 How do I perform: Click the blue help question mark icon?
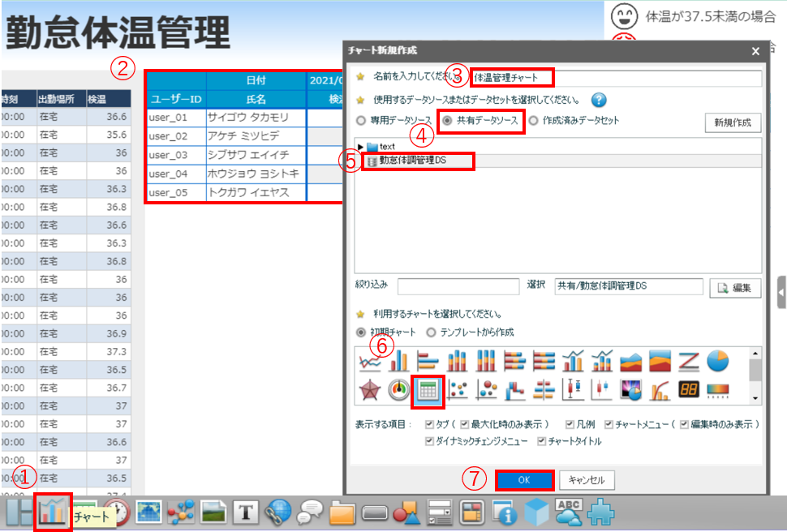tap(600, 101)
